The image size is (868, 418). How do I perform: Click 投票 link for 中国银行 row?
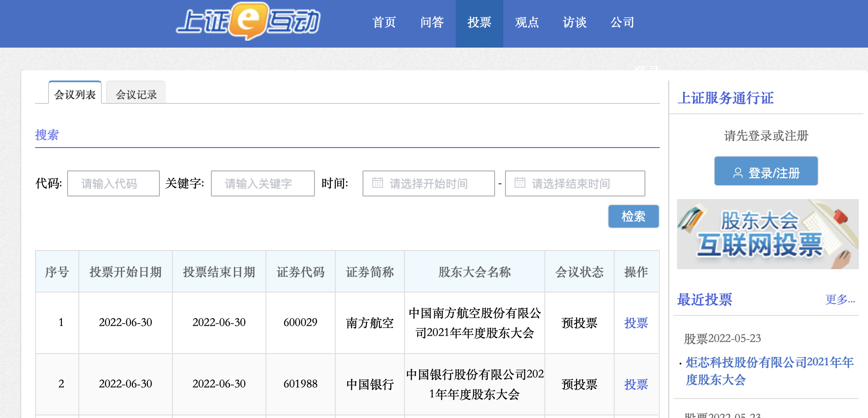tap(636, 384)
